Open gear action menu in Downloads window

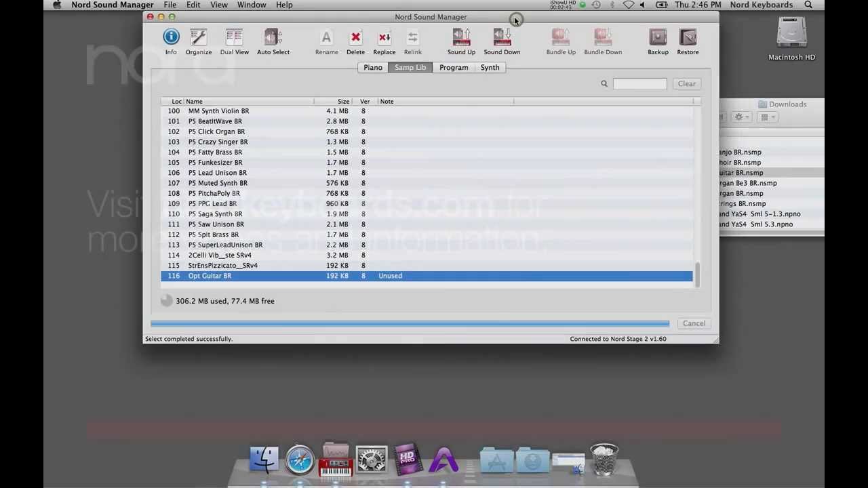[x=742, y=117]
